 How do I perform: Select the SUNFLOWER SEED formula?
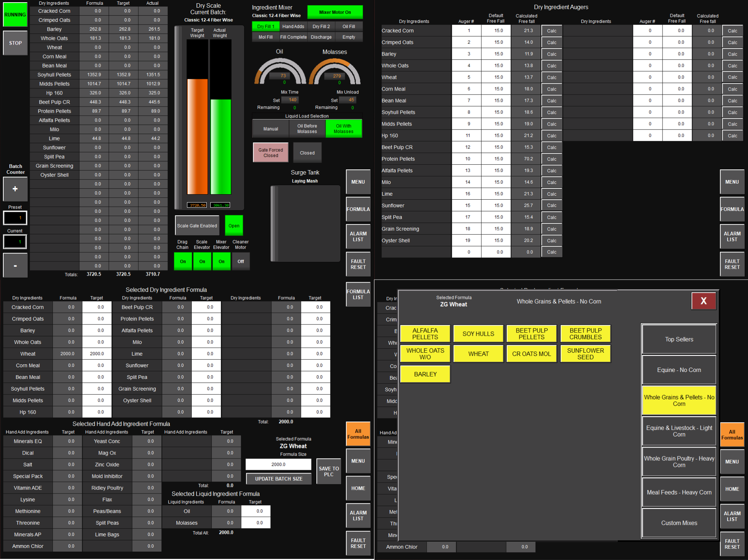coord(585,353)
